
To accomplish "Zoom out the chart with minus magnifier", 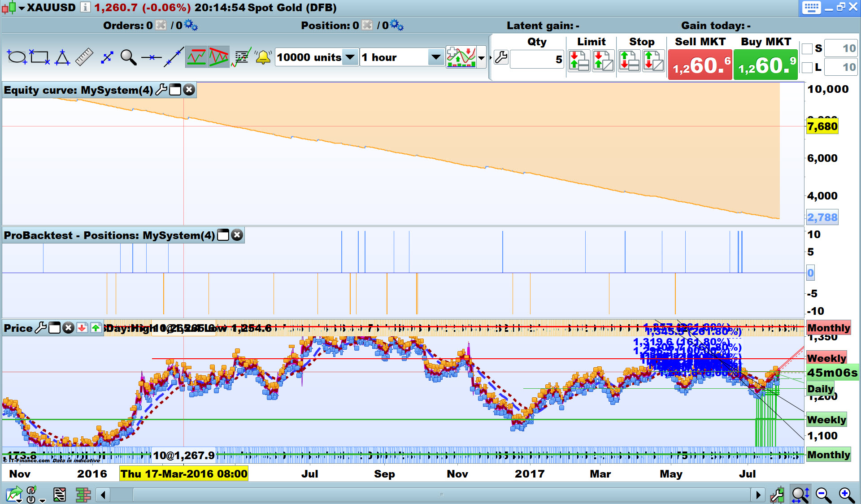I will coord(823,495).
